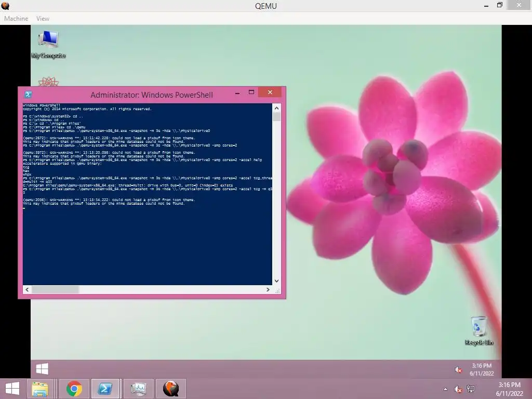Show hidden tray icons arrow
The image size is (532, 399).
click(445, 389)
